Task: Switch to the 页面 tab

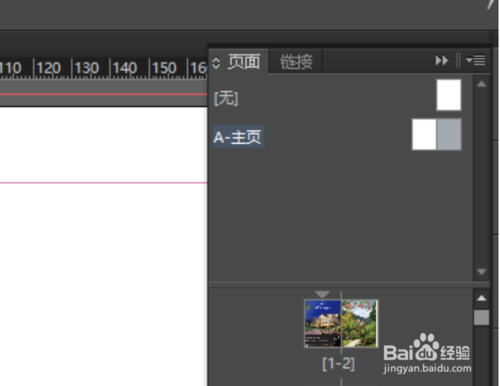Action: coord(244,62)
